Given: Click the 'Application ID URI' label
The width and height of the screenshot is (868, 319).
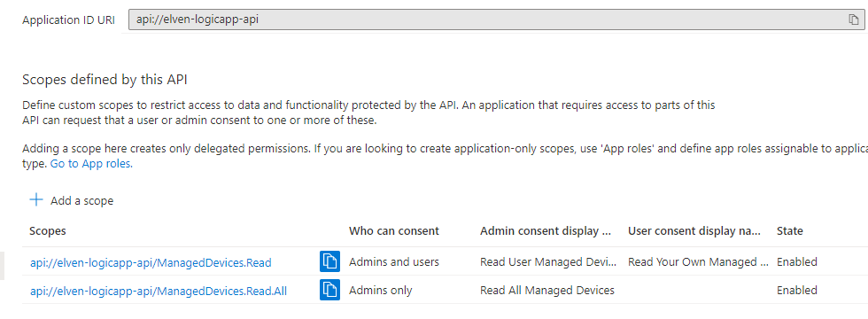Looking at the screenshot, I should tap(69, 20).
